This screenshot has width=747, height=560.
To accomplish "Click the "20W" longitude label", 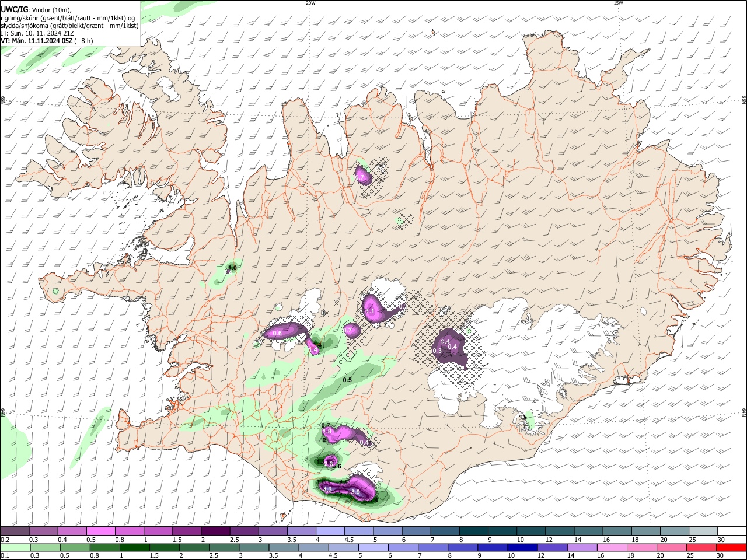I will coord(310,3).
